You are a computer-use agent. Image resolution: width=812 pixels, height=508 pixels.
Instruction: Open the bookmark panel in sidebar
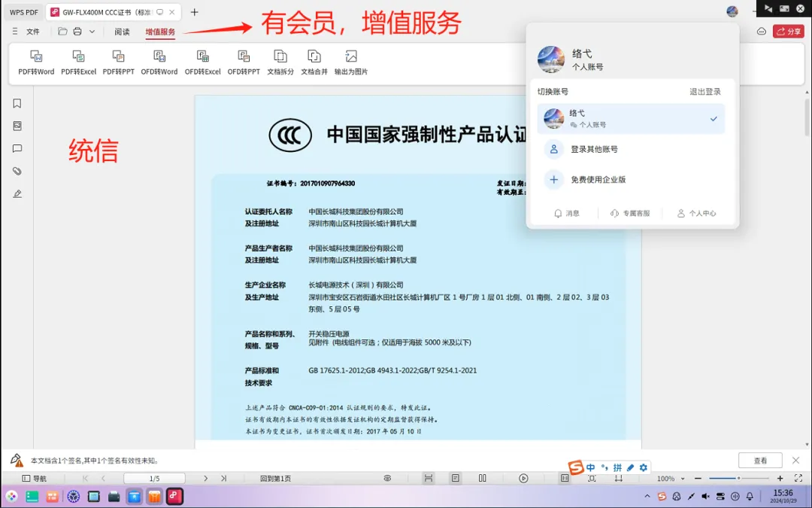click(x=17, y=104)
